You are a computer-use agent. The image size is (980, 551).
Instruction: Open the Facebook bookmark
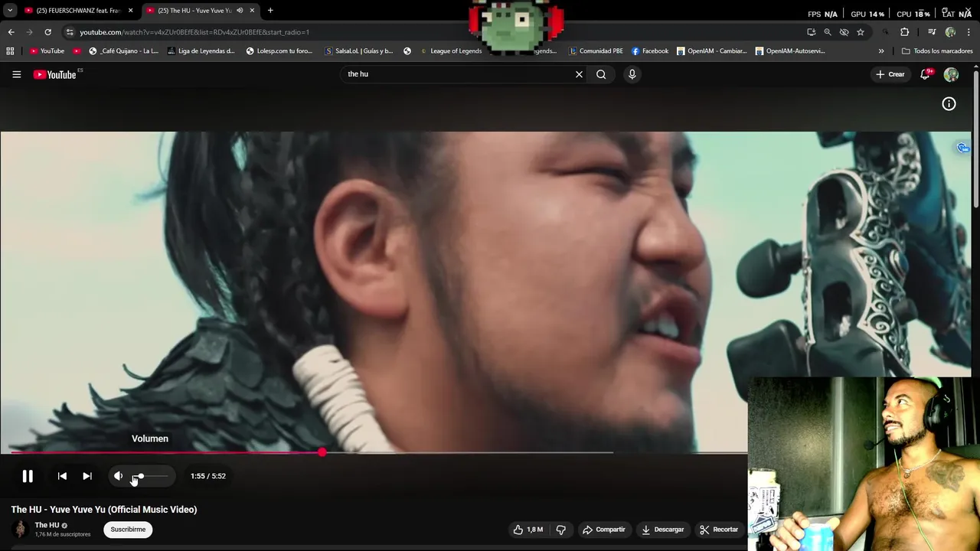click(650, 51)
